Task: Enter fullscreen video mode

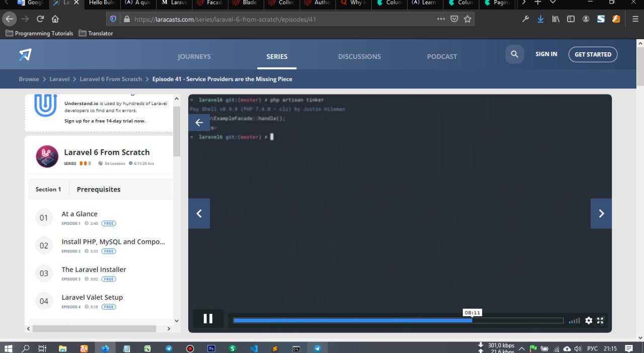Action: click(600, 320)
